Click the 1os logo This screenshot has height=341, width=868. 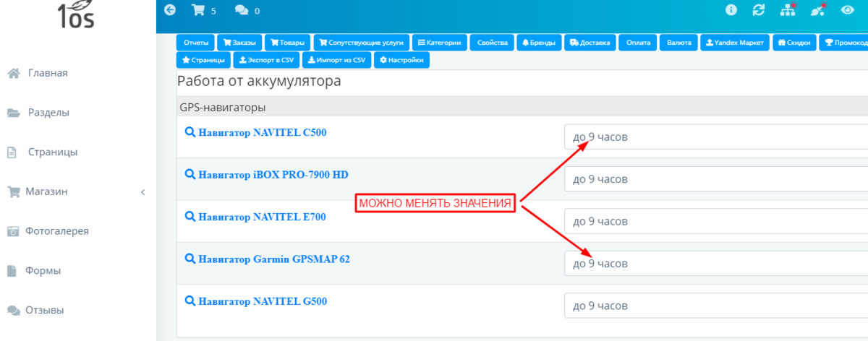75,14
